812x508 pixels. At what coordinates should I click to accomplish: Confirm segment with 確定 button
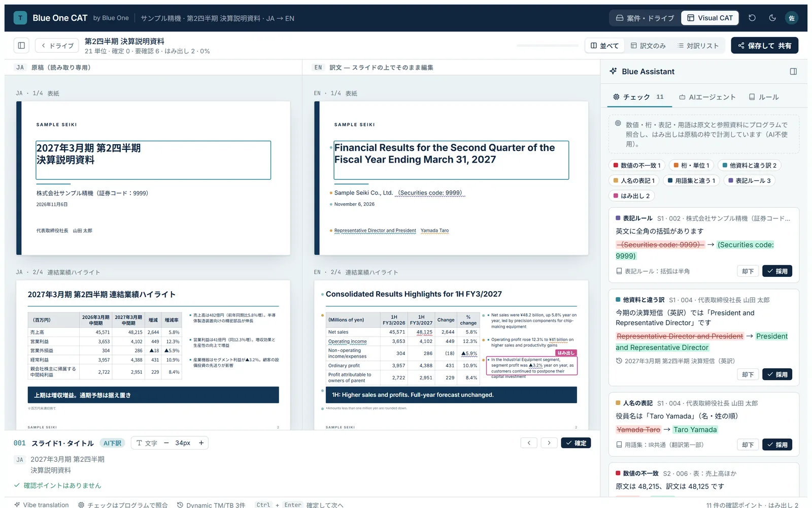pos(576,443)
